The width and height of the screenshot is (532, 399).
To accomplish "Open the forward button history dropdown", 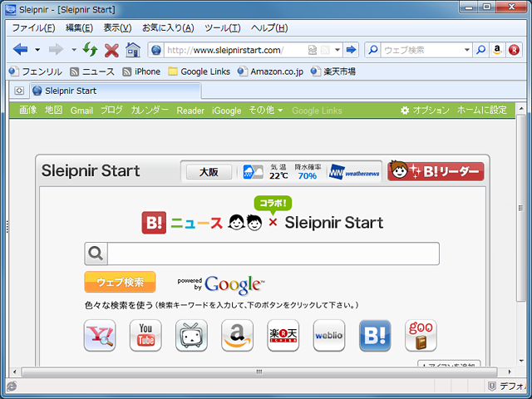I will [74, 50].
